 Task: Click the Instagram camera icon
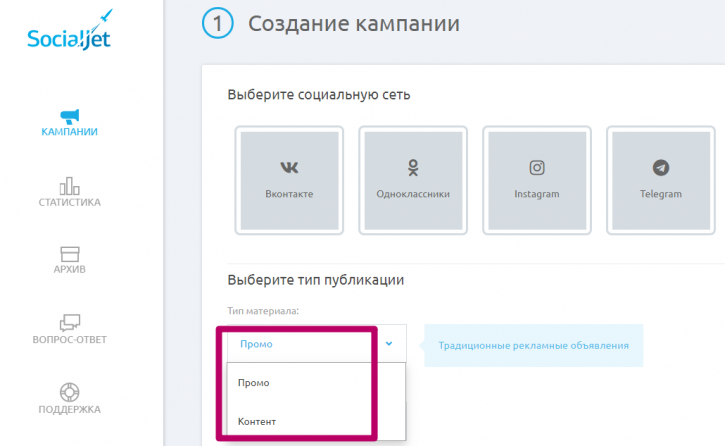(537, 167)
